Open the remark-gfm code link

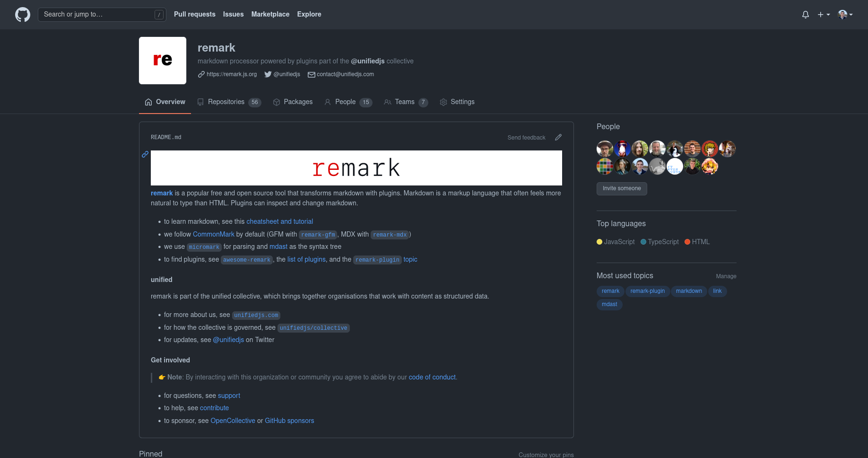point(318,235)
